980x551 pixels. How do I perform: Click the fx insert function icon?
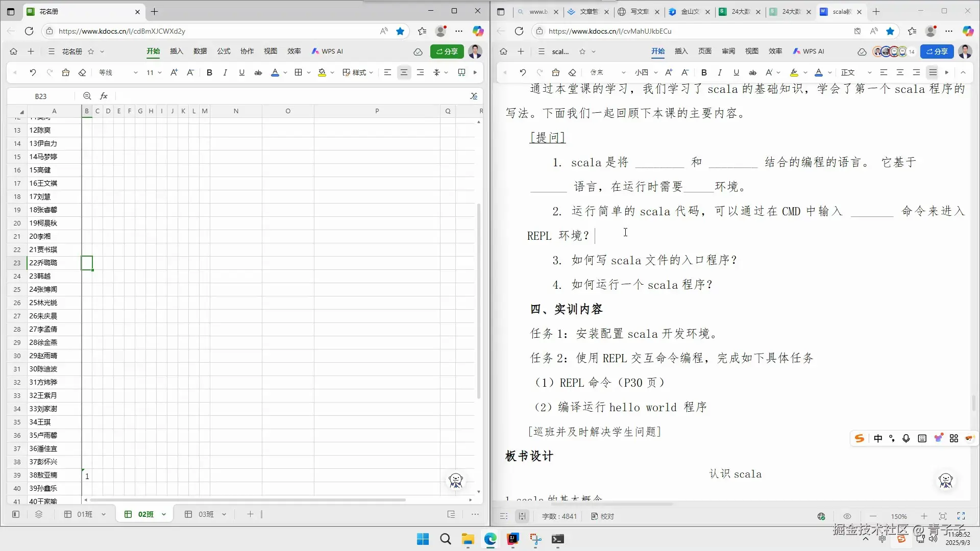(x=104, y=96)
